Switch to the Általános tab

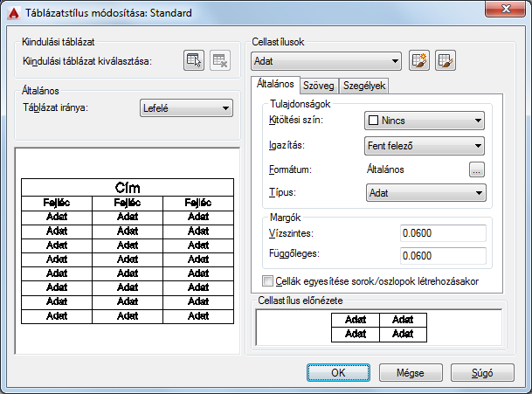click(275, 84)
